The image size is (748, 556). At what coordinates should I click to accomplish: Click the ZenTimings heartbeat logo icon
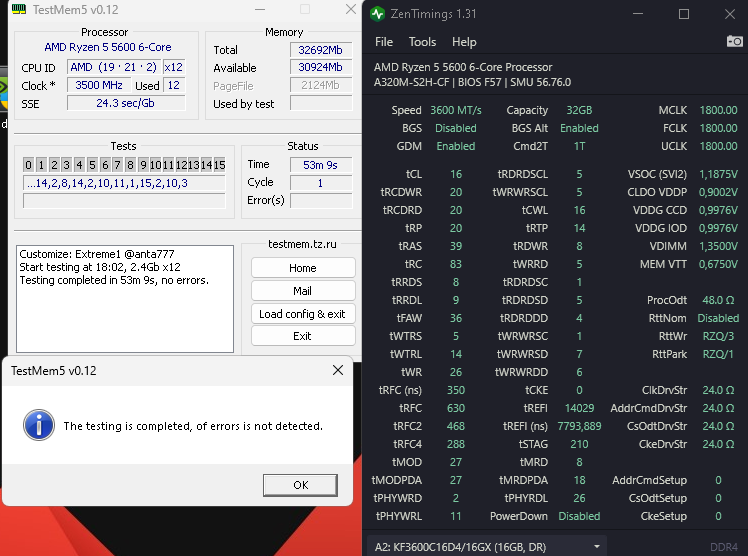[377, 14]
